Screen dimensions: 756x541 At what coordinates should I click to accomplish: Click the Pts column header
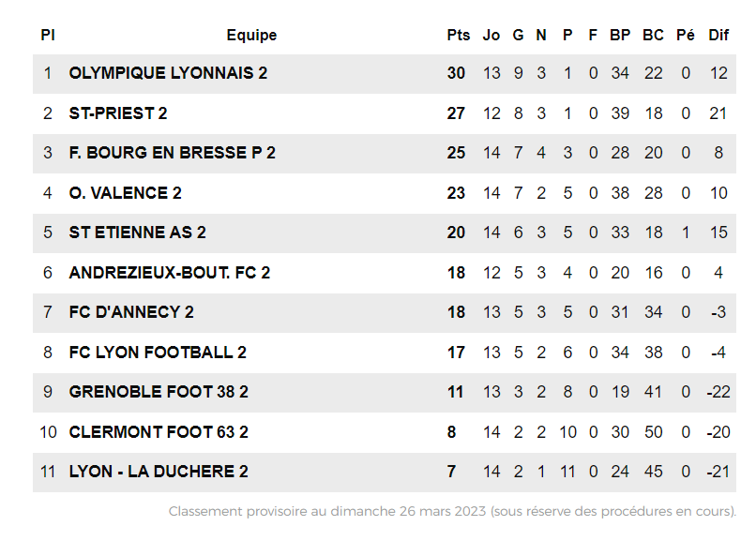click(458, 36)
